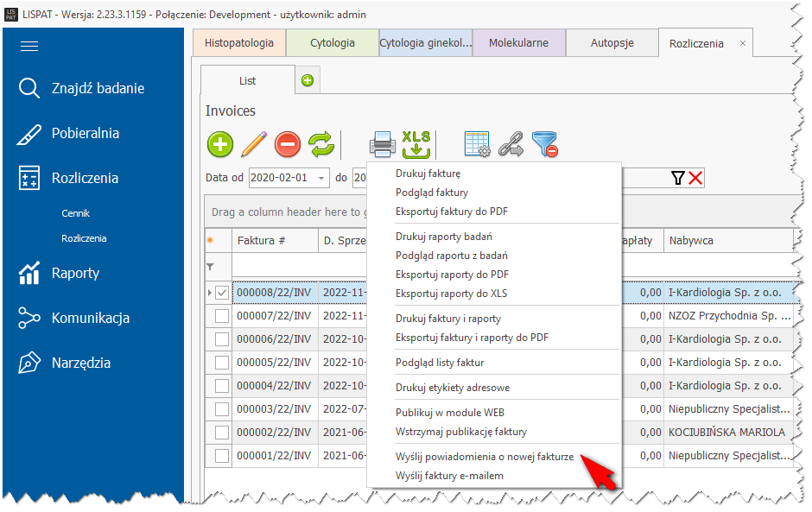This screenshot has width=812, height=512.
Task: Click the XLS export icon
Action: click(x=416, y=144)
